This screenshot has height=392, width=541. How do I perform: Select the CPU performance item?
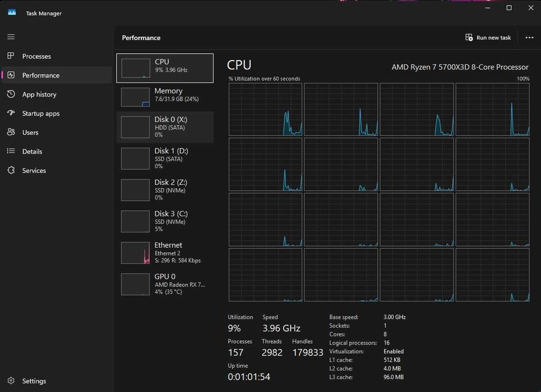pos(165,68)
